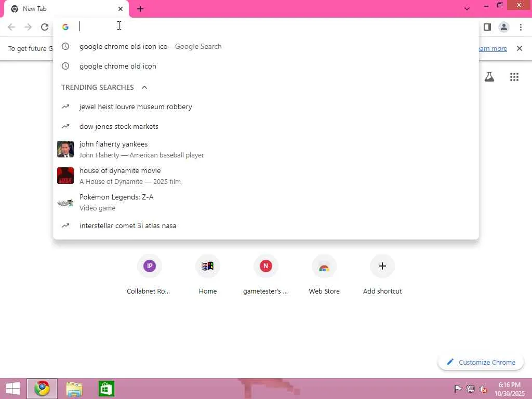Screen dimensions: 532x399
Task: Collapse the Trending Searches section
Action: coord(144,87)
